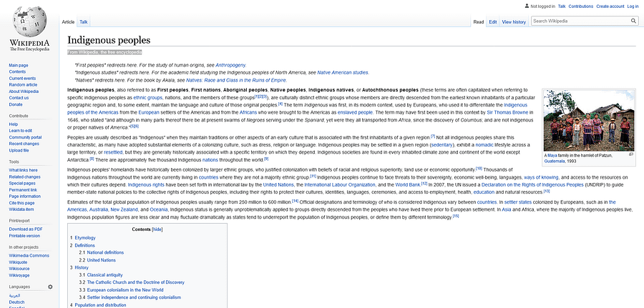644x308 pixels.
Task: Click Permanent link
Action: click(23, 190)
